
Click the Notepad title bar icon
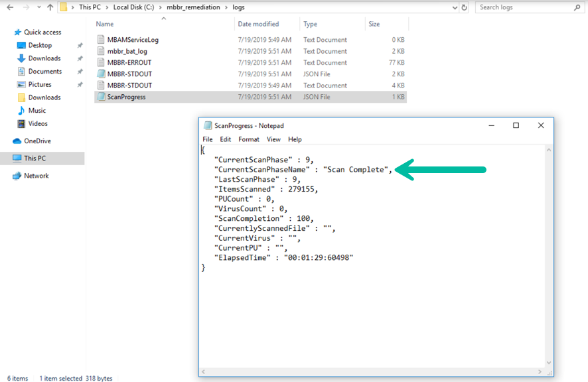pos(207,125)
